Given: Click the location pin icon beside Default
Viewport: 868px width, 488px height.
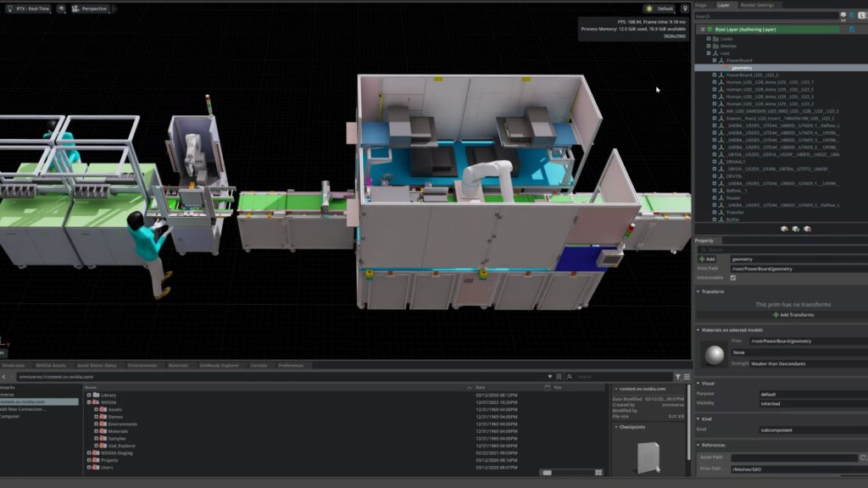Looking at the screenshot, I should (685, 8).
